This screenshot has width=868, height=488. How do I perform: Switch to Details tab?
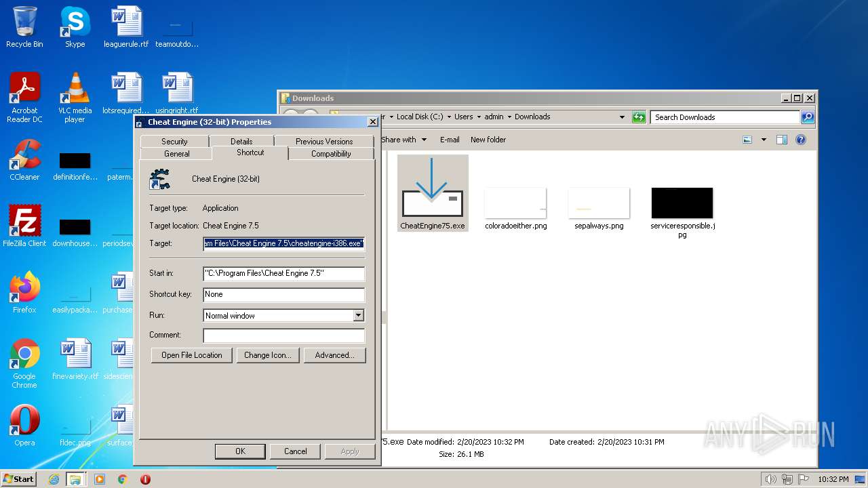click(x=241, y=141)
